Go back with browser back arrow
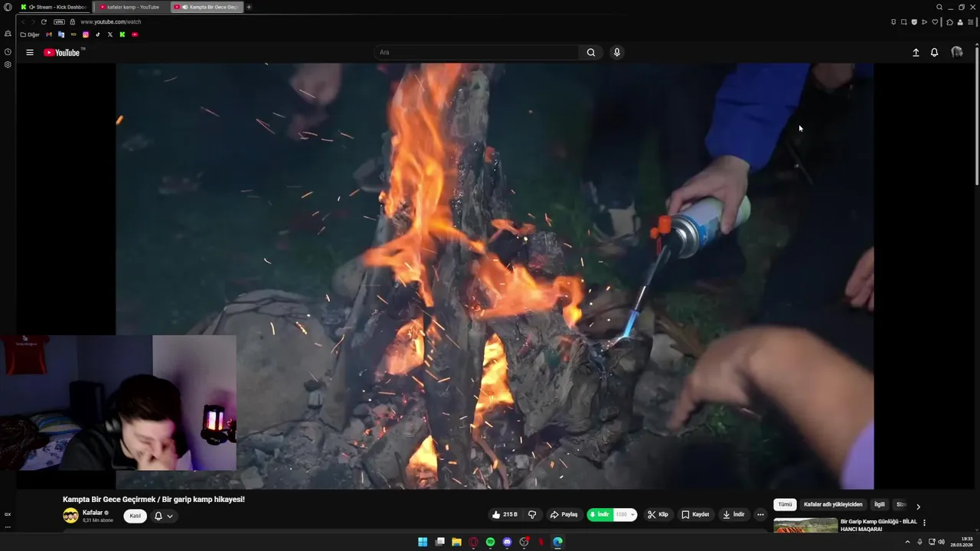This screenshot has width=980, height=551. pos(24,22)
